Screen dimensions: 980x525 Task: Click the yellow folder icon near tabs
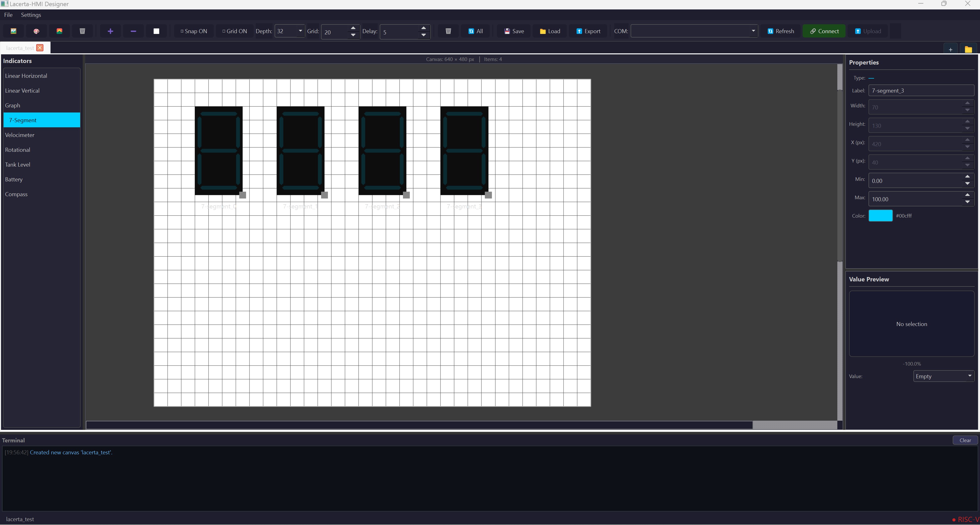pyautogui.click(x=968, y=49)
